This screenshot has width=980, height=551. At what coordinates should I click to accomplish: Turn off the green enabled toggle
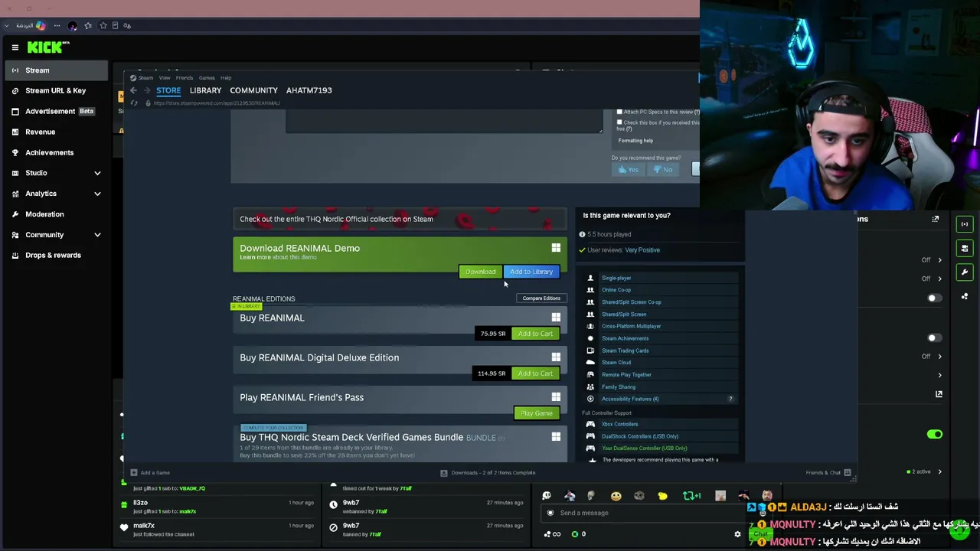[x=934, y=435]
